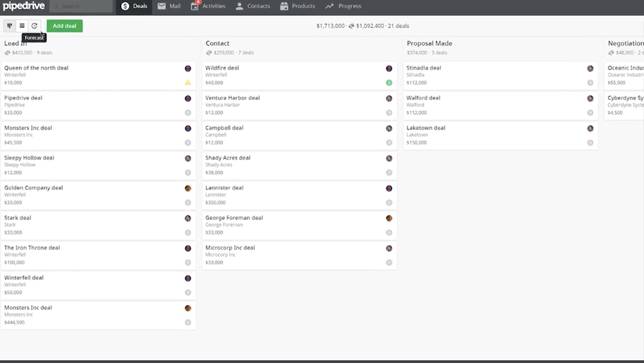The image size is (644, 363).
Task: Go to the Contacts tab
Action: click(253, 6)
